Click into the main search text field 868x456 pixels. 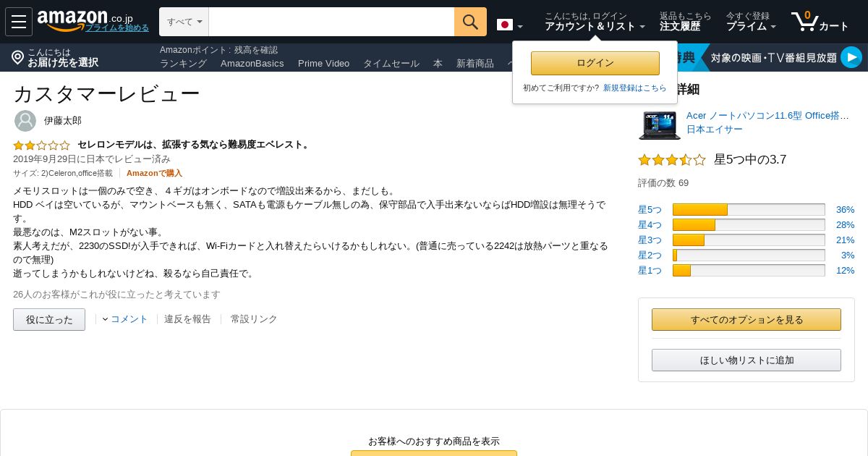331,22
